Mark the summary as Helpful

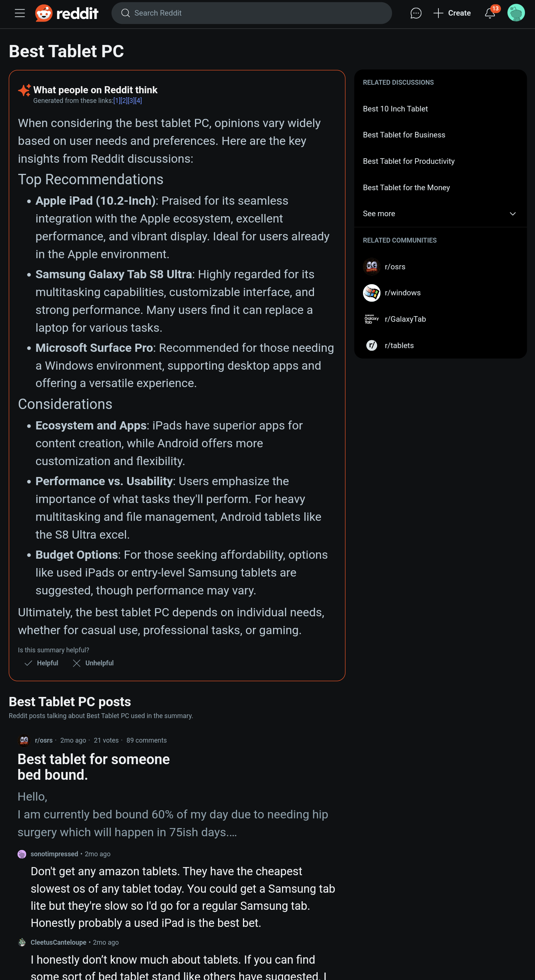tap(42, 663)
